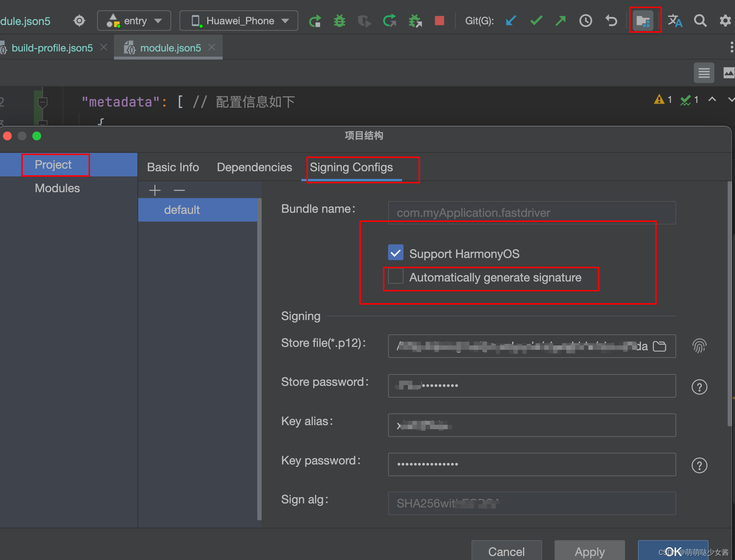Open the entry module dropdown

134,21
